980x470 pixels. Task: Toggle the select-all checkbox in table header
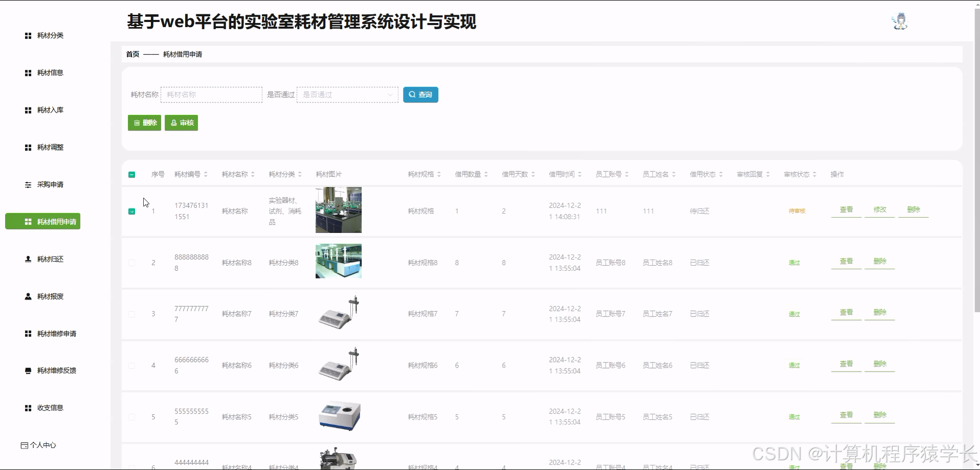point(131,174)
